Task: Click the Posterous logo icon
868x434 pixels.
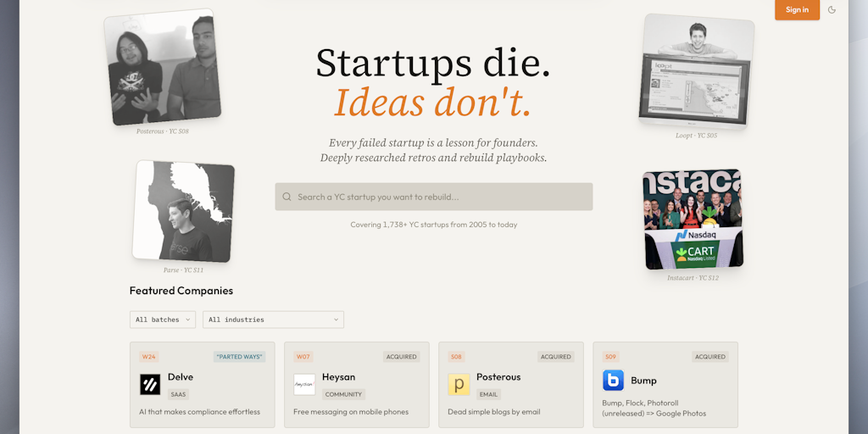Action: pyautogui.click(x=459, y=384)
